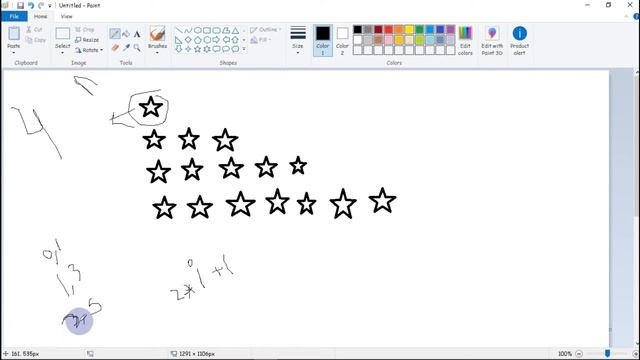Open the File menu

pyautogui.click(x=14, y=16)
